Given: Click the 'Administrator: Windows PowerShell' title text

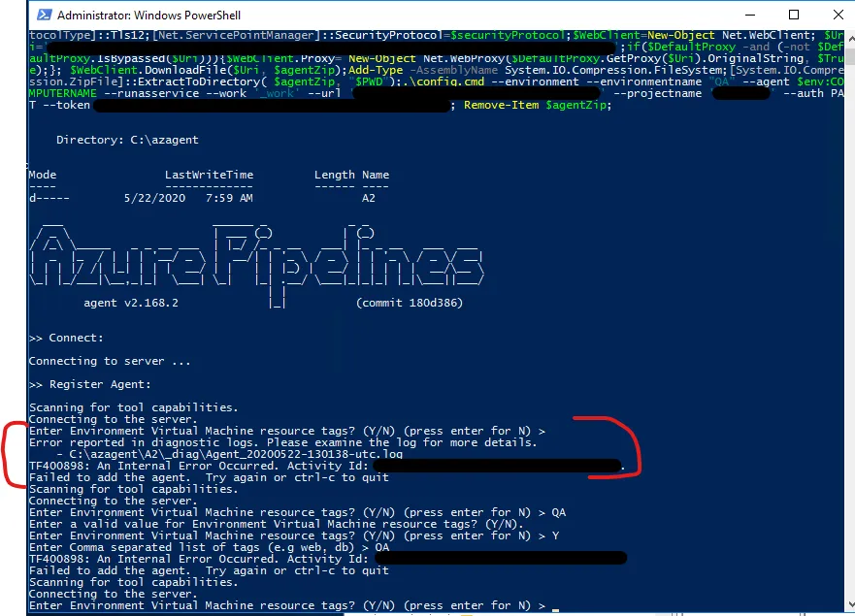Looking at the screenshot, I should pos(148,16).
